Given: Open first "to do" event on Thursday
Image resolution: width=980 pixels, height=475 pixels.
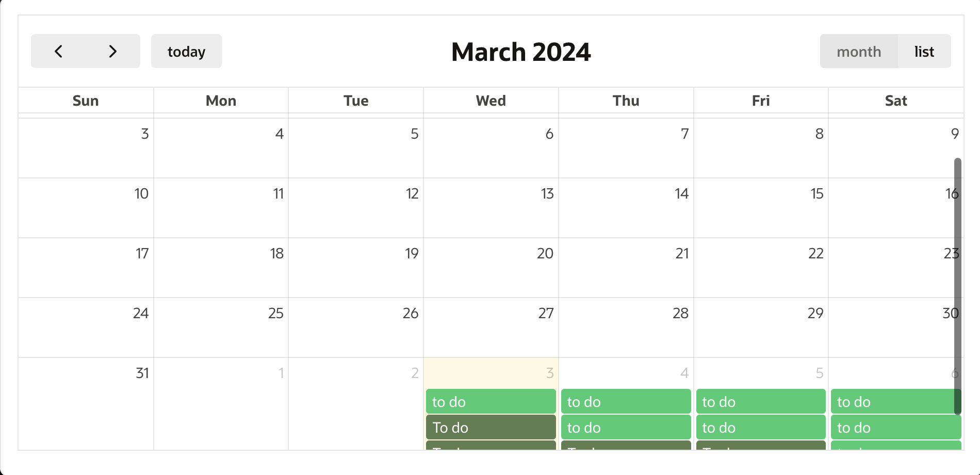Looking at the screenshot, I should (x=626, y=401).
